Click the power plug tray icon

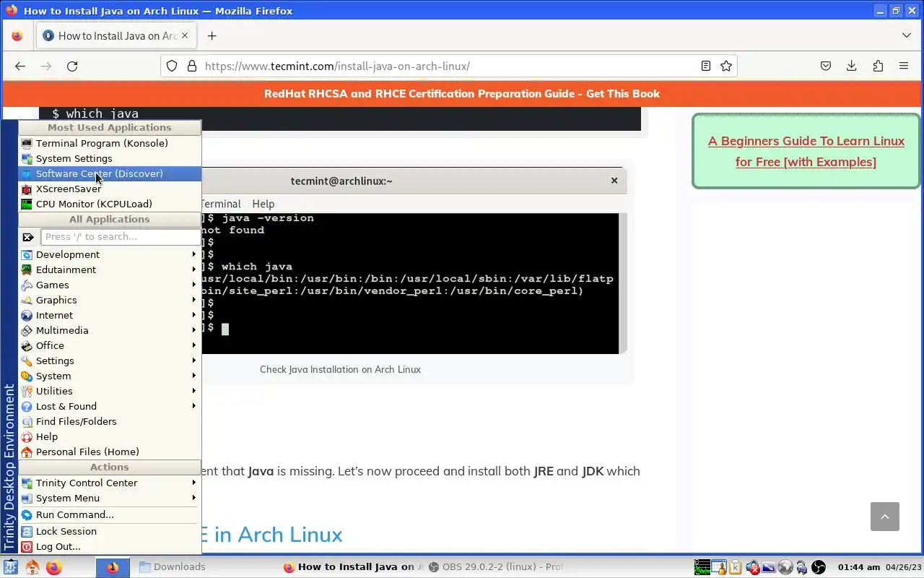(801, 567)
